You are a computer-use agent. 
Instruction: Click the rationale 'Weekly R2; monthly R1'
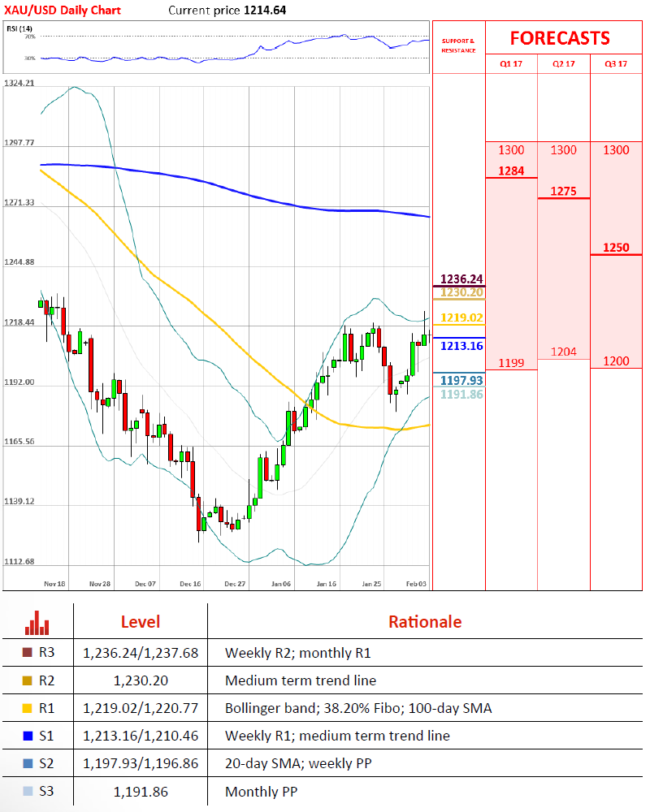298,653
